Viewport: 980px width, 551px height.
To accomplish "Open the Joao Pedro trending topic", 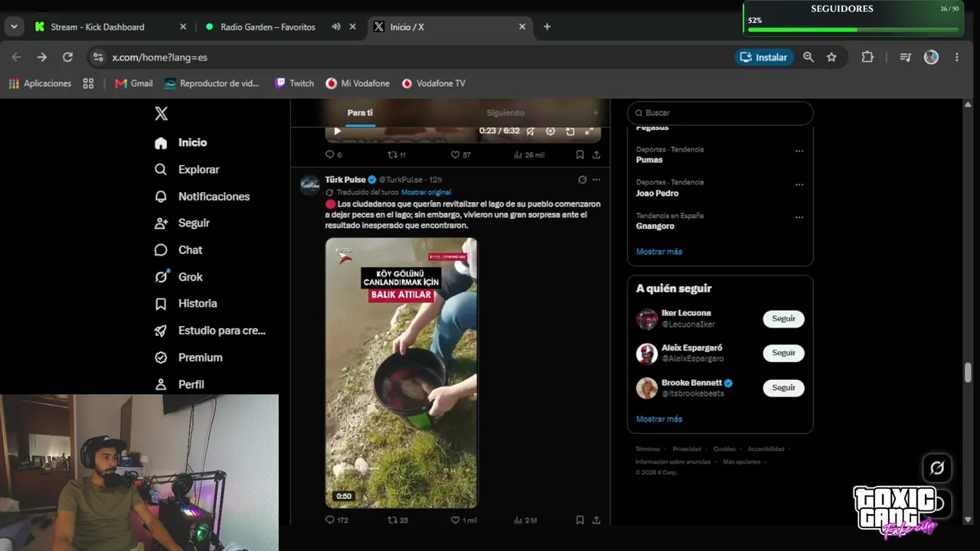I will (657, 193).
